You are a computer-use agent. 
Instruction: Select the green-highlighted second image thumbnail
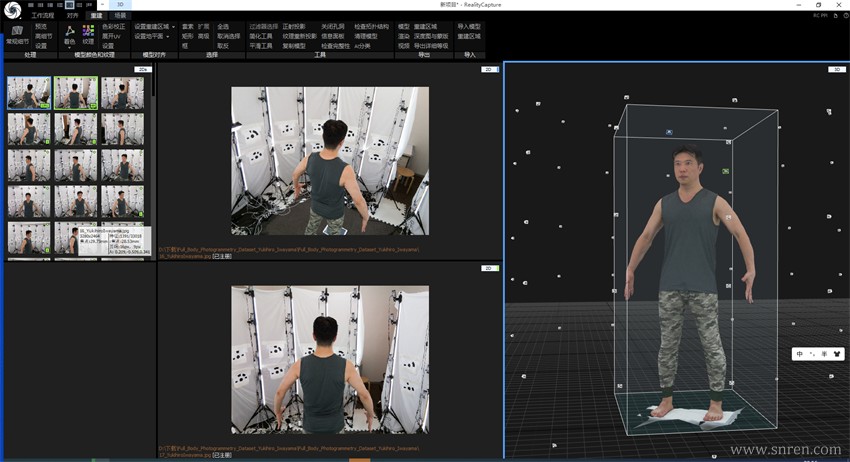(x=76, y=93)
